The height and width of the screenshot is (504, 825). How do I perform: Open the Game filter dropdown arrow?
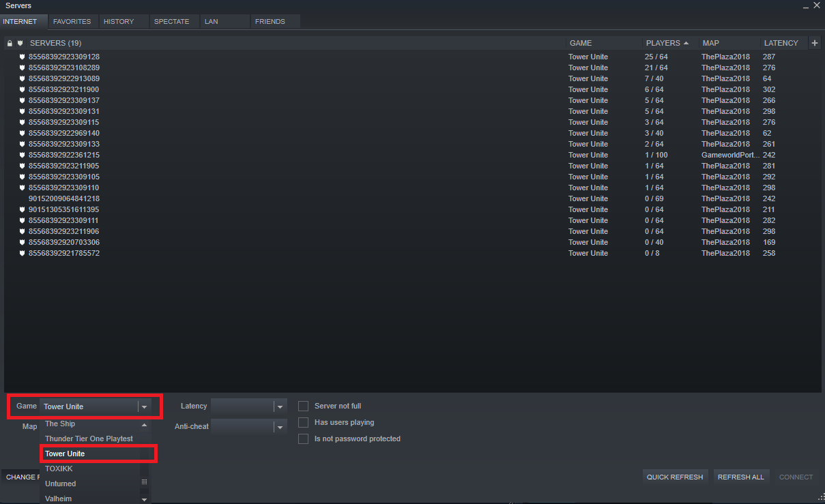coord(144,406)
